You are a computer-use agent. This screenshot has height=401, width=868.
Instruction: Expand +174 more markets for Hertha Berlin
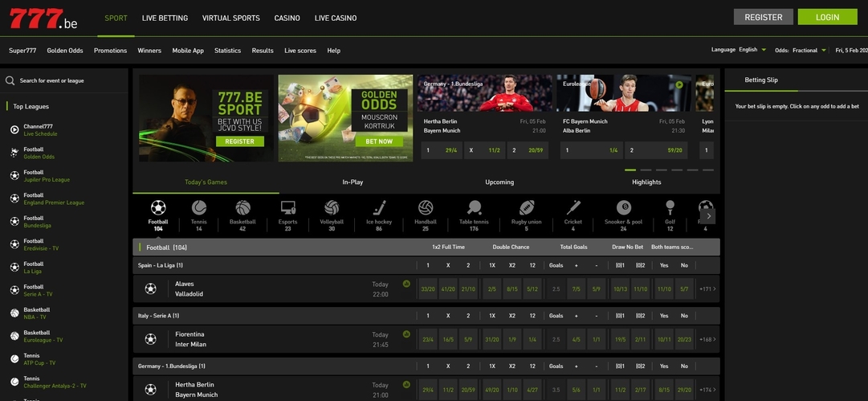pyautogui.click(x=707, y=390)
